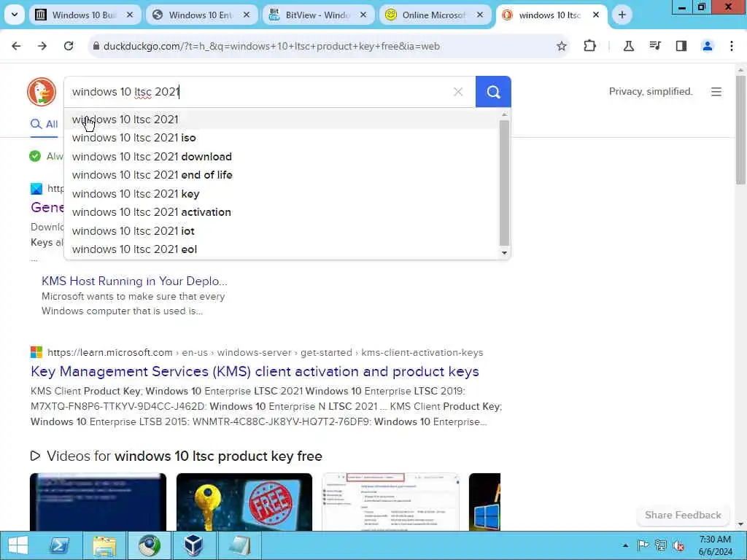Open the notepad-like app in taskbar
The width and height of the screenshot is (747, 560).
click(x=239, y=545)
